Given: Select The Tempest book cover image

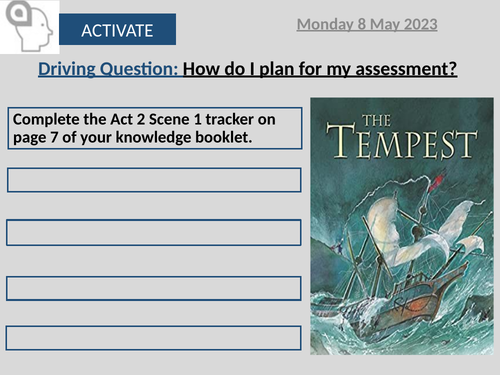Looking at the screenshot, I should (x=402, y=226).
